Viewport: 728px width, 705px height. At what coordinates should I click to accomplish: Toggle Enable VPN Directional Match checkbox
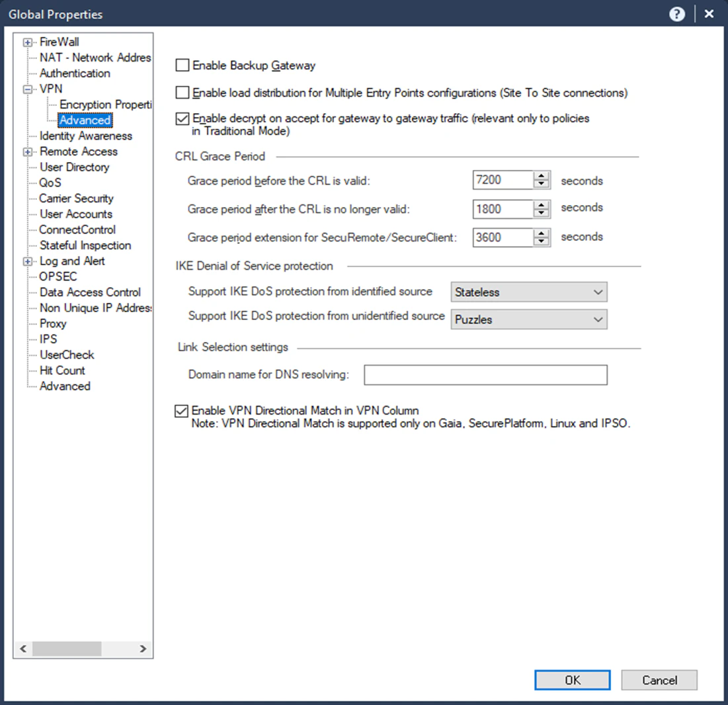click(182, 411)
